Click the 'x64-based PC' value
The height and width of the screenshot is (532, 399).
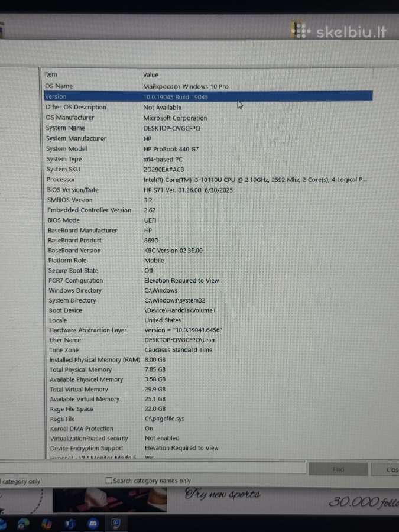tap(163, 159)
